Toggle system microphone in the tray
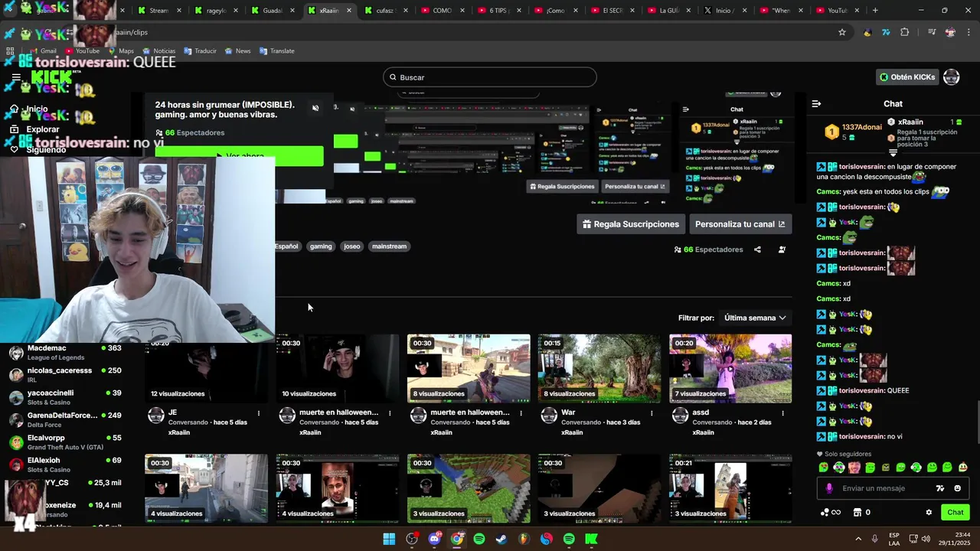This screenshot has width=980, height=551. point(874,539)
